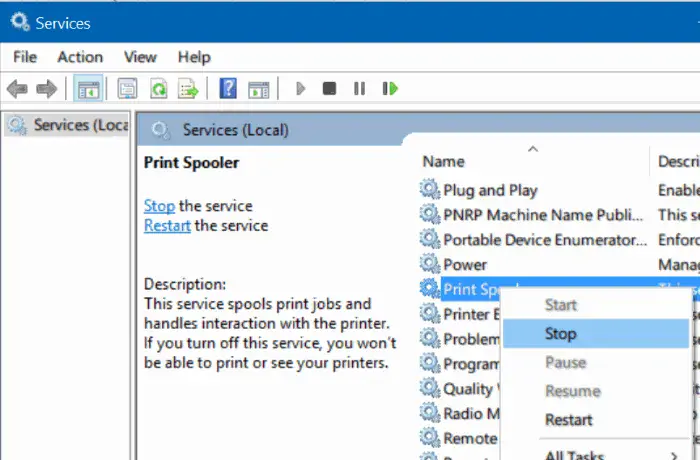Select Services (Local) in the console tree
The height and width of the screenshot is (460, 700).
(66, 125)
